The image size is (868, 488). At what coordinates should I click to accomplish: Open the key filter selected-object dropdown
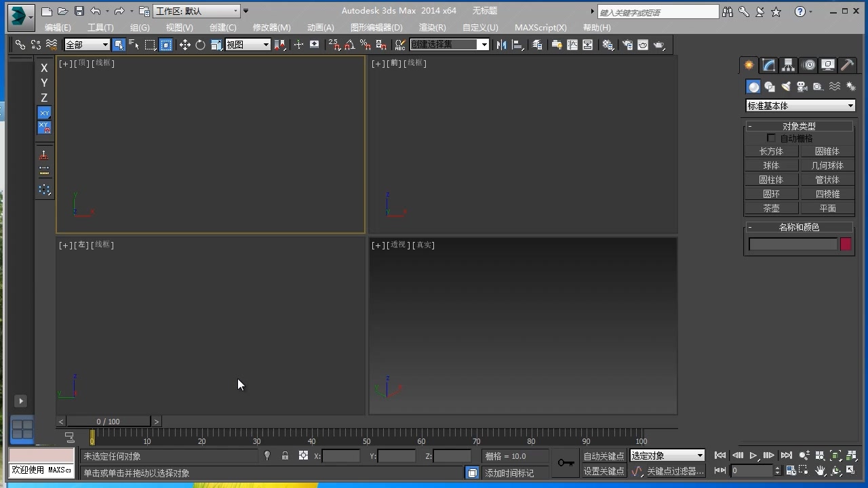tap(667, 455)
